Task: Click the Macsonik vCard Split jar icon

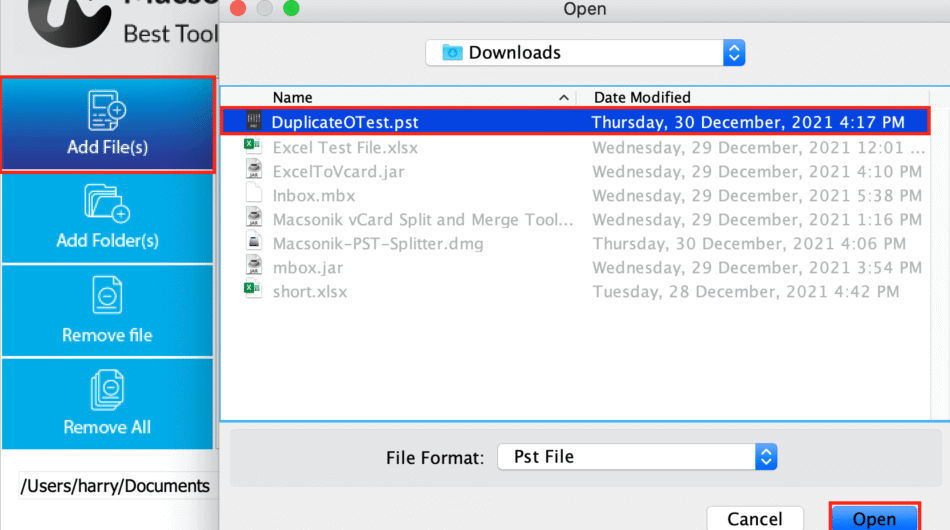Action: pos(254,217)
